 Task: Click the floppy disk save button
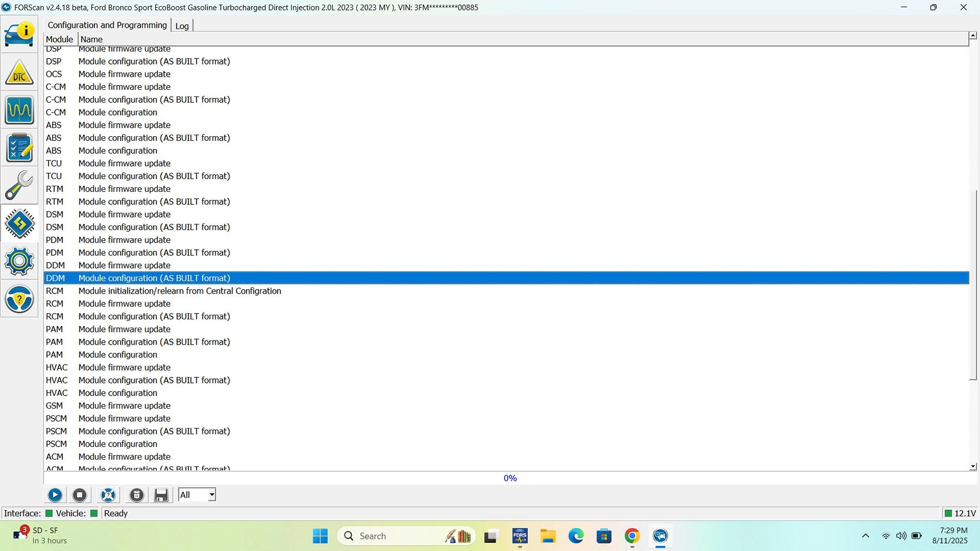[x=161, y=495]
